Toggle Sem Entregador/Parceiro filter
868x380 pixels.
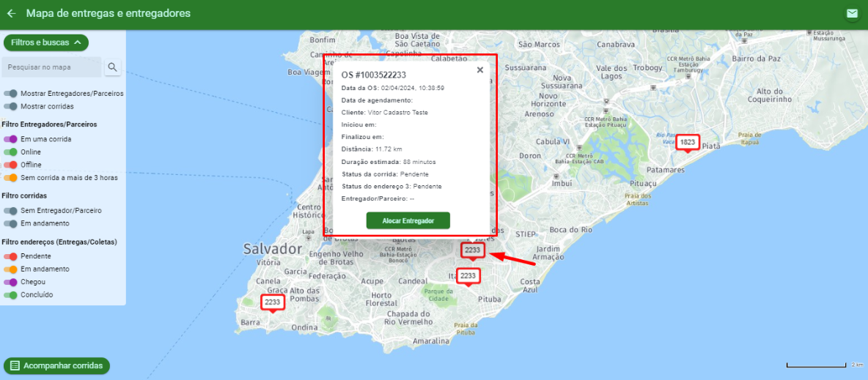[x=10, y=210]
